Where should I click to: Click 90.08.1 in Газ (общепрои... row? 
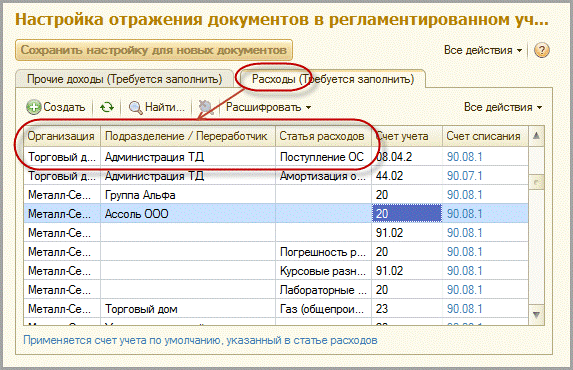click(485, 309)
